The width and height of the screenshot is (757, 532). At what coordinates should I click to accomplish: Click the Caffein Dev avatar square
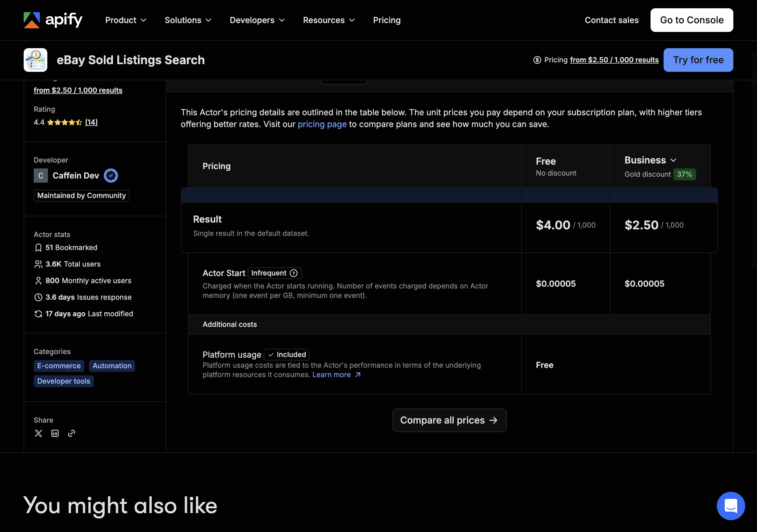(x=41, y=175)
